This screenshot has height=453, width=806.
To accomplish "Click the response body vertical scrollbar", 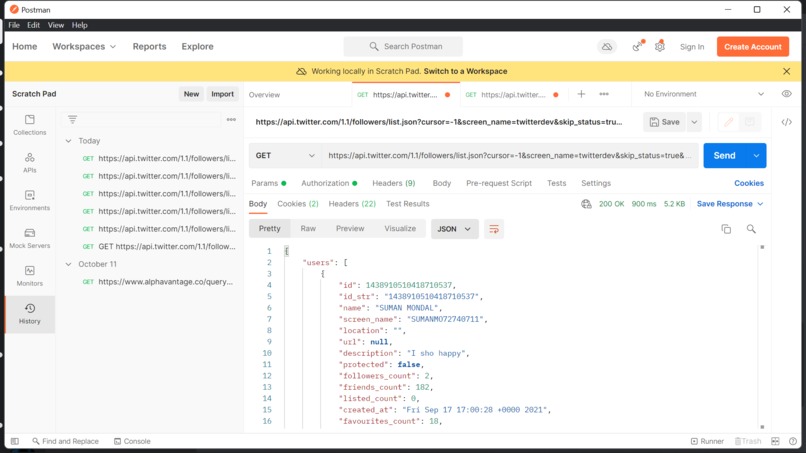I will click(x=762, y=337).
